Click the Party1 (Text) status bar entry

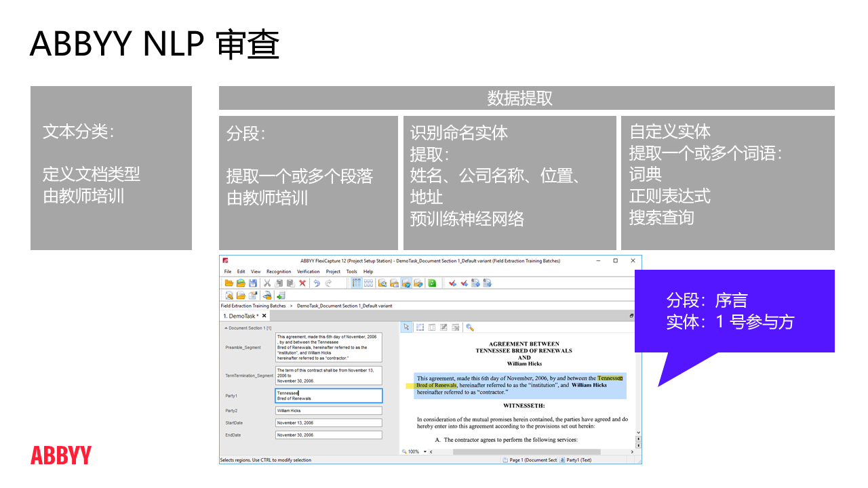pyautogui.click(x=575, y=460)
